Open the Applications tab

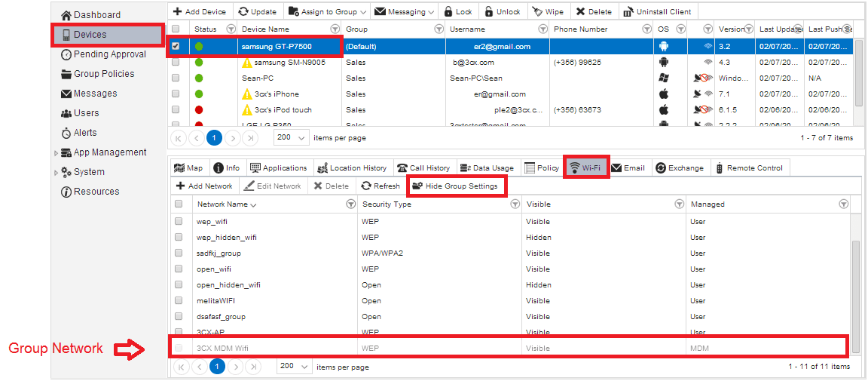pyautogui.click(x=279, y=167)
